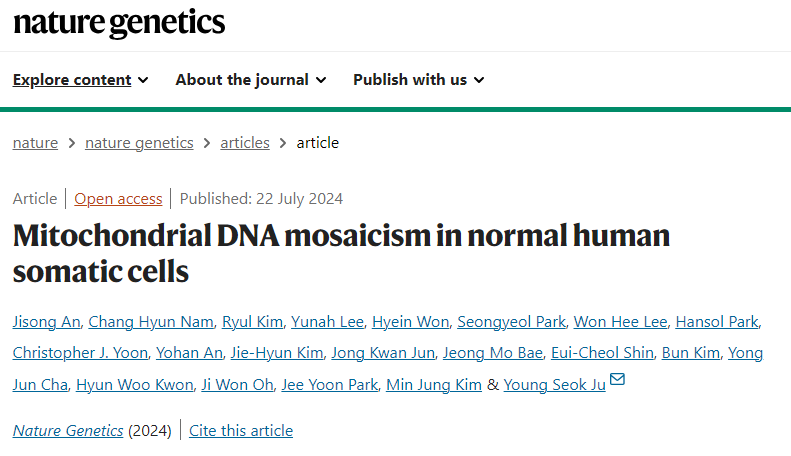Expand the Publish with us menu
The width and height of the screenshot is (791, 456).
(x=419, y=80)
